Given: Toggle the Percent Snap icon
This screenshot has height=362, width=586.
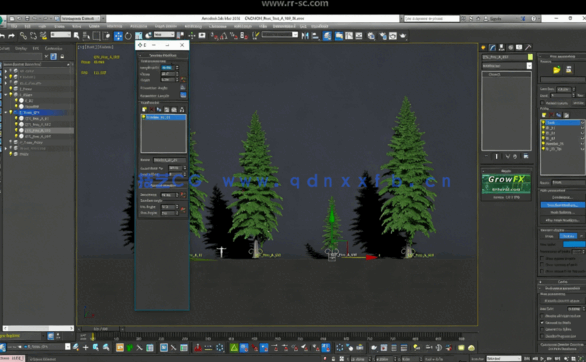Looking at the screenshot, I should (x=234, y=36).
